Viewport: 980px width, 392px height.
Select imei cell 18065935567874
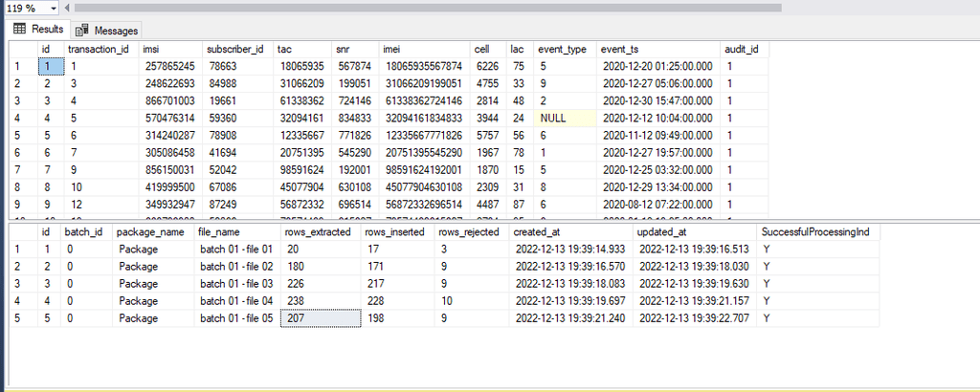425,66
